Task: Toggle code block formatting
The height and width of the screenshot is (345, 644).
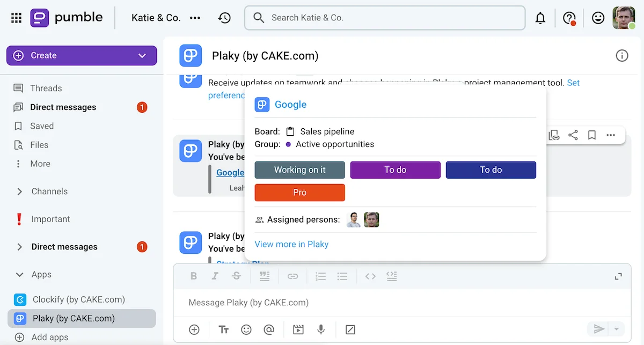Action: [x=392, y=276]
